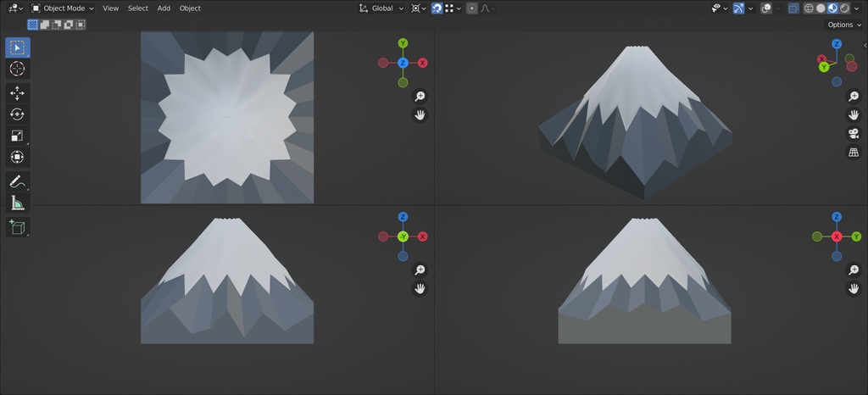The image size is (868, 395).
Task: Open the Options dropdown
Action: 843,25
